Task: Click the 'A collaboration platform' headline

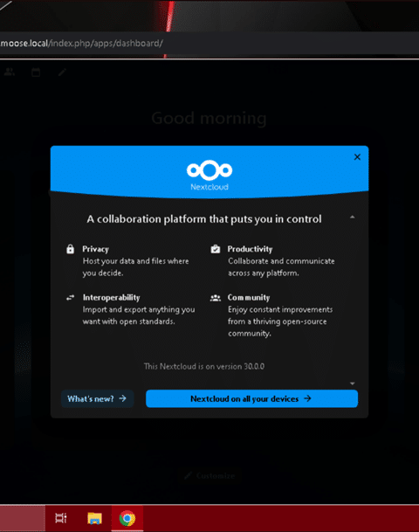Action: [x=204, y=219]
